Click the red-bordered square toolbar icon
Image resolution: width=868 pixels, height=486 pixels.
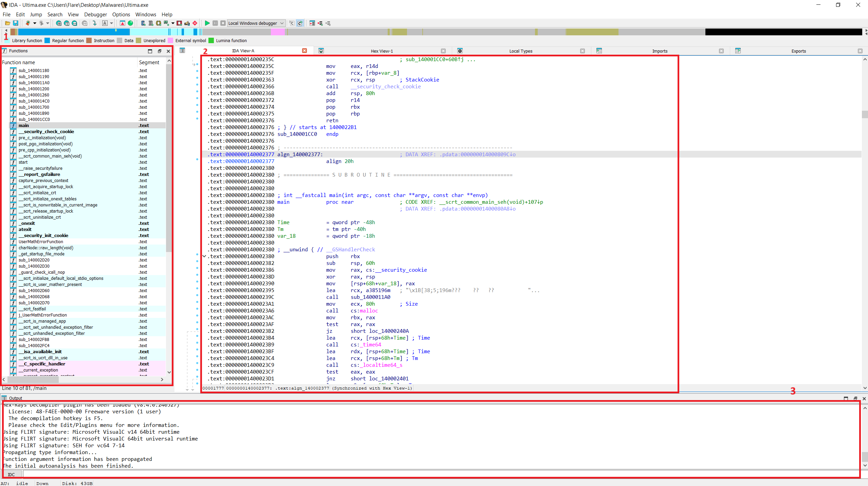[179, 23]
